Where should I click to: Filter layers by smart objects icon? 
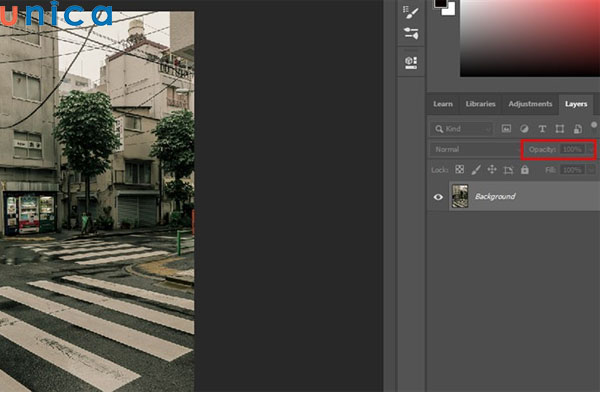[x=578, y=129]
